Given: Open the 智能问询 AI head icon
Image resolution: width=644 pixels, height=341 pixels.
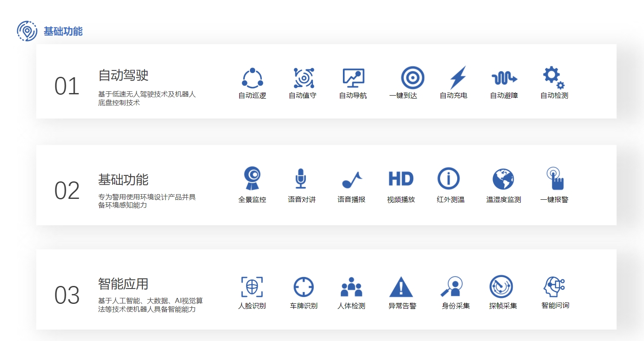Looking at the screenshot, I should [554, 287].
